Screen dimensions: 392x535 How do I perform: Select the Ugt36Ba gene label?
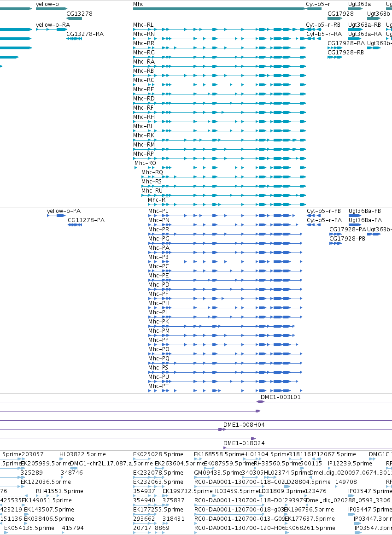[x=359, y=4]
